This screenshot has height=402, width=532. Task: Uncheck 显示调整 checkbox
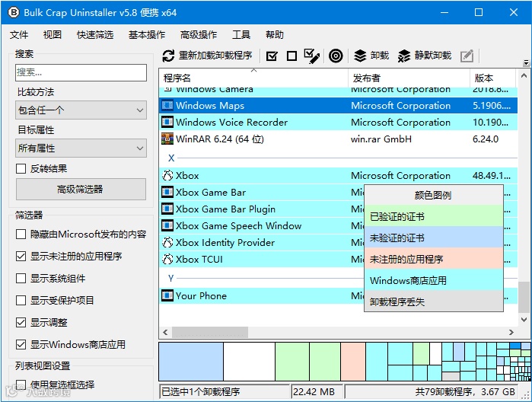click(21, 322)
